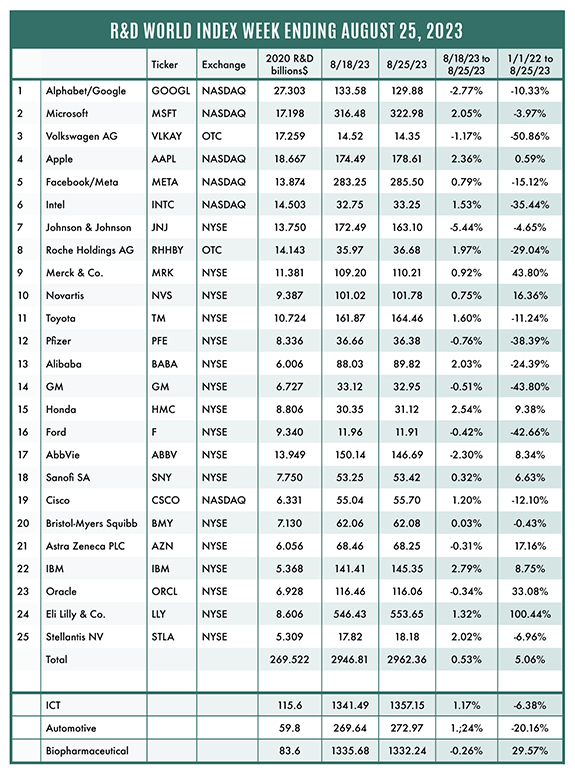Select the 8/25/23 column header
Image resolution: width=575 pixels, height=770 pixels.
point(407,64)
